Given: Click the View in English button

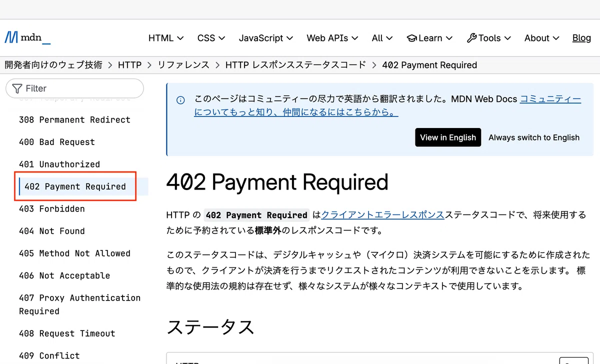Looking at the screenshot, I should coord(448,137).
